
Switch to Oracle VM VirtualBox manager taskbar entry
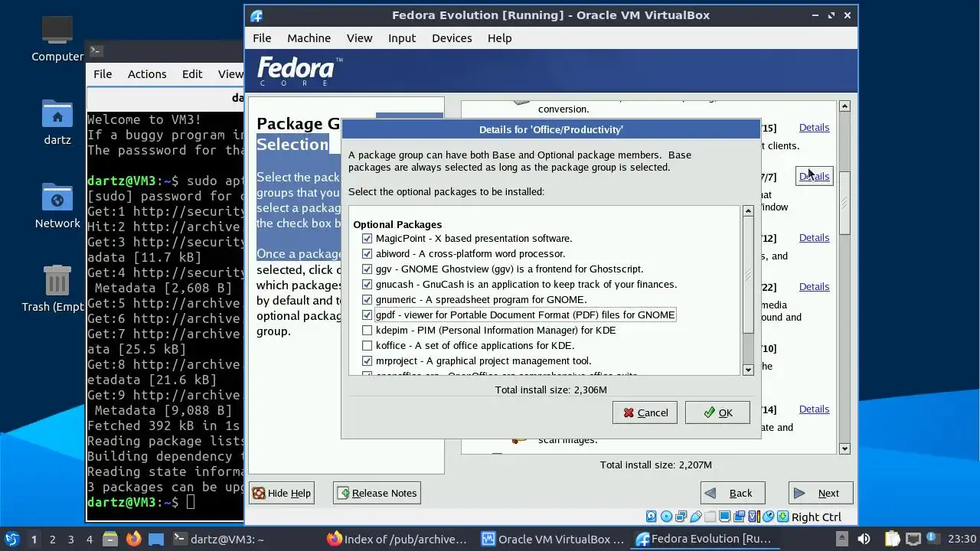point(552,539)
